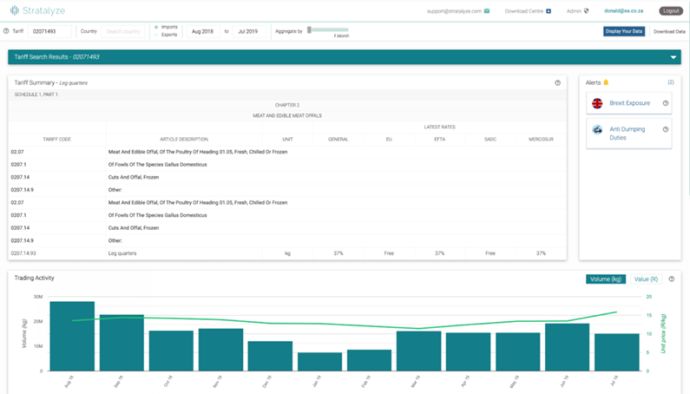Click the TARIFF CODE column header
Image resolution: width=690 pixels, height=394 pixels.
57,140
